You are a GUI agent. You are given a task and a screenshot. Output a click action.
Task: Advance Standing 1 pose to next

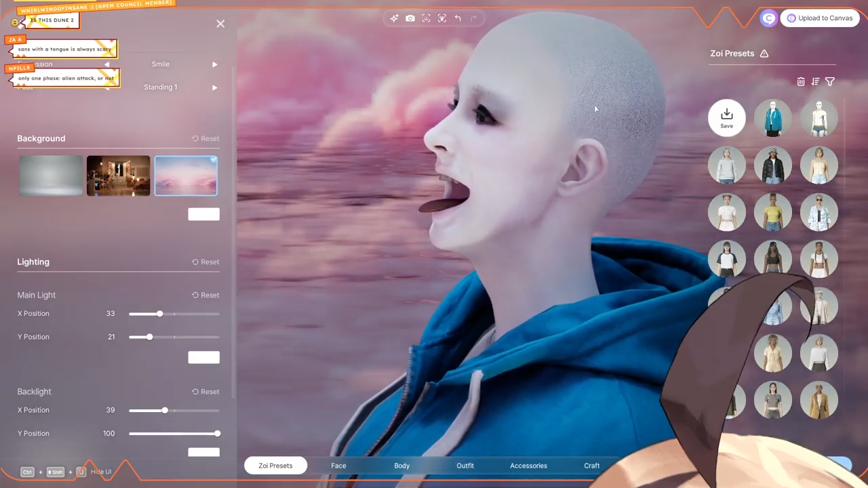click(x=215, y=87)
